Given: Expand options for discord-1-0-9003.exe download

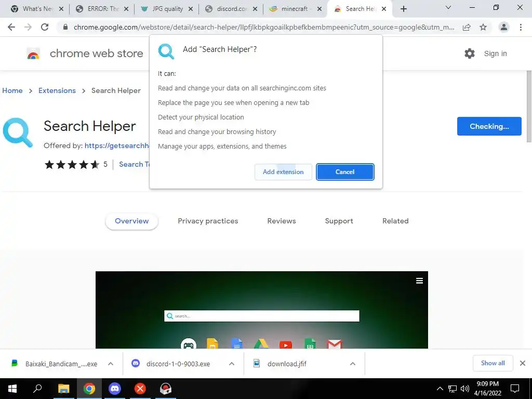Looking at the screenshot, I should 232,364.
